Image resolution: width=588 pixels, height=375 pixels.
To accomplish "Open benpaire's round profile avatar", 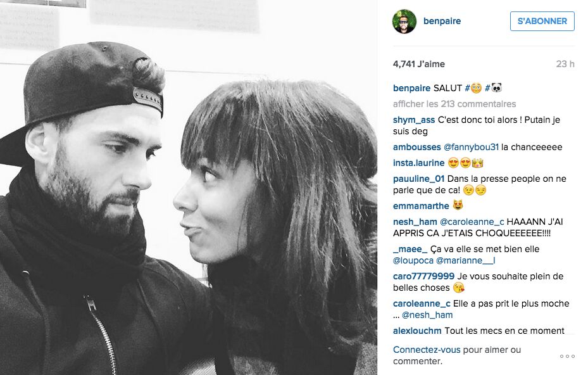I will [x=404, y=22].
